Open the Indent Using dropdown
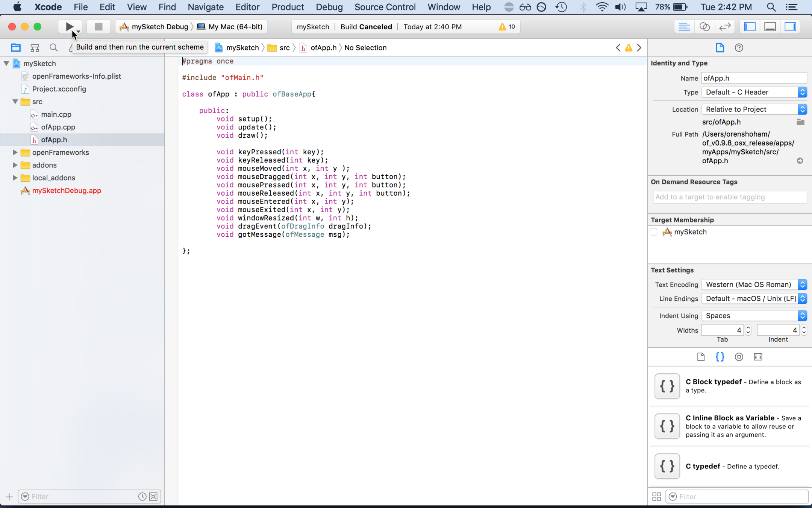This screenshot has height=508, width=812. pos(754,316)
